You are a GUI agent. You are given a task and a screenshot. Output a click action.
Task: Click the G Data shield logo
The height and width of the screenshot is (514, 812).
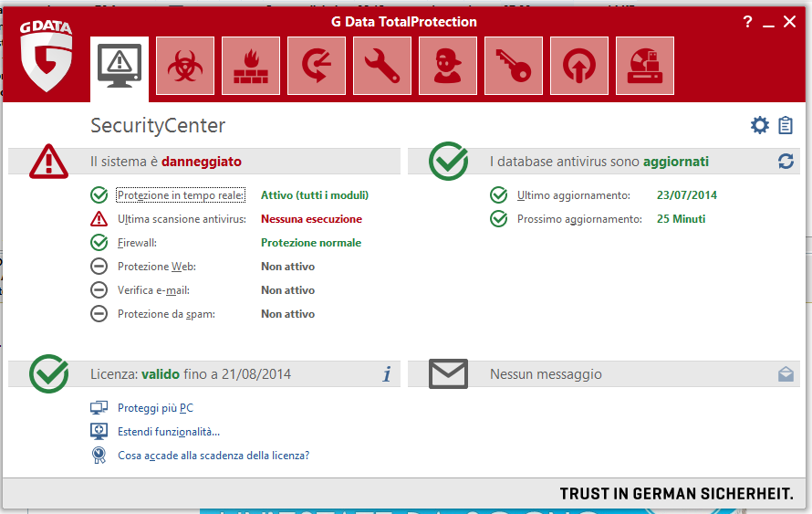click(47, 56)
